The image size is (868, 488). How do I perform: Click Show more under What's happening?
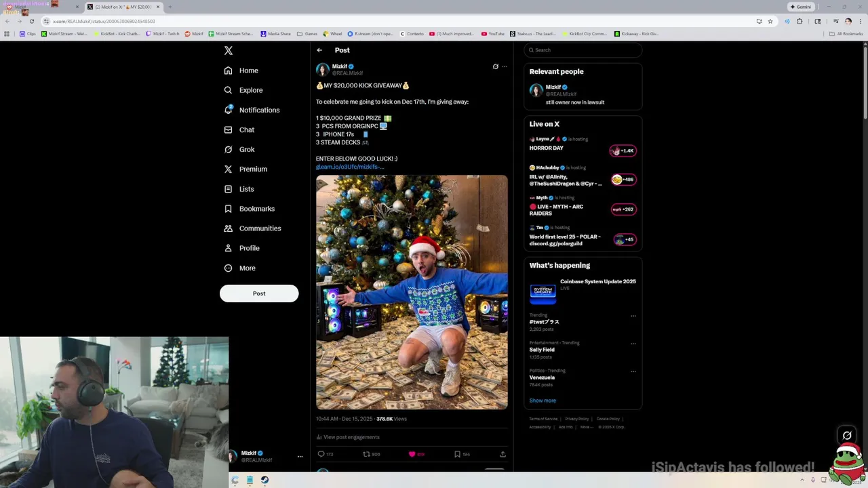[x=542, y=401]
